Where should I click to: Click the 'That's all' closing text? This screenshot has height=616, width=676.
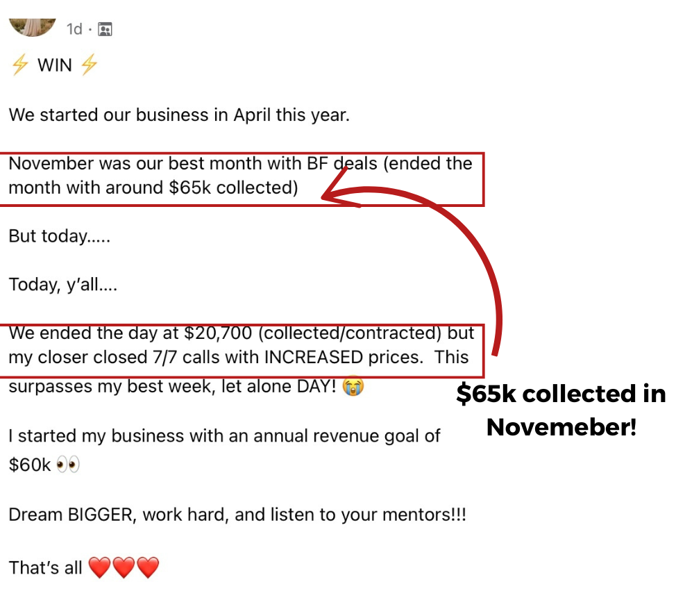click(x=45, y=567)
